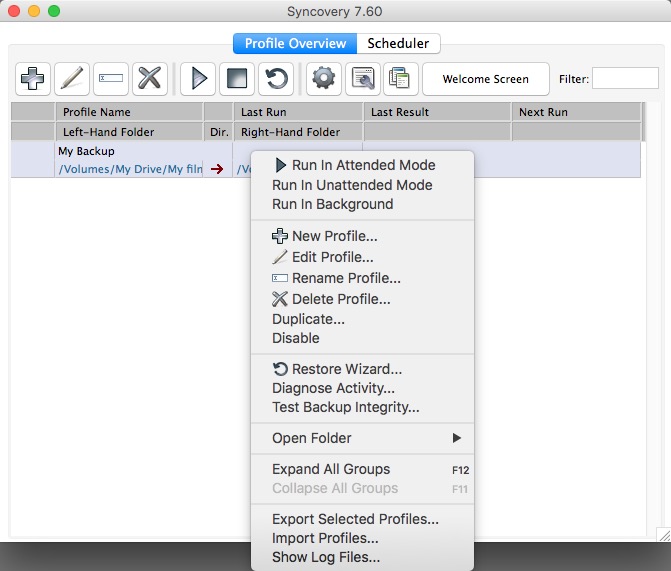The height and width of the screenshot is (571, 671).
Task: Choose Disable from the menu
Action: [x=362, y=338]
